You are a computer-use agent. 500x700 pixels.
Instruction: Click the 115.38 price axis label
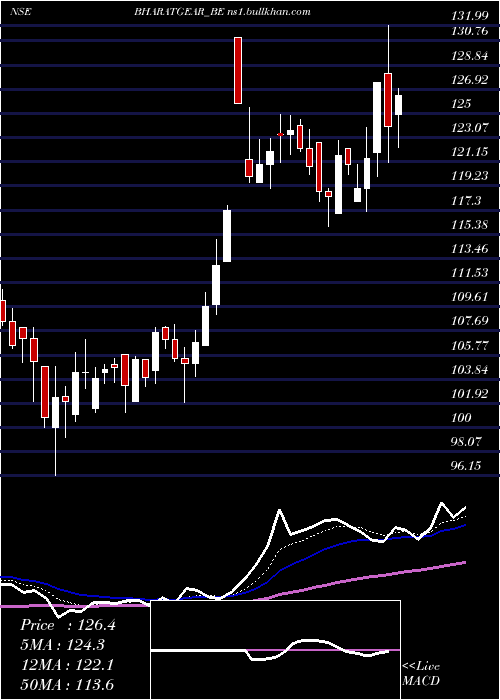click(468, 225)
